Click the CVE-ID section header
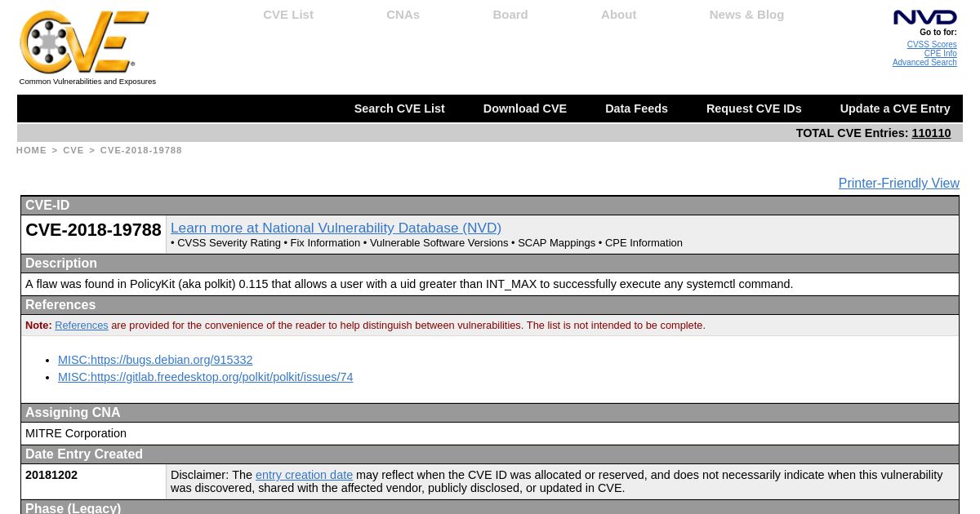This screenshot has width=980, height=514. 490,206
